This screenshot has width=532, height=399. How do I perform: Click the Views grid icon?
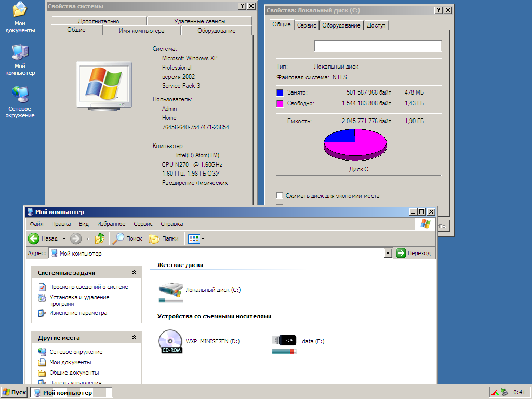[194, 238]
